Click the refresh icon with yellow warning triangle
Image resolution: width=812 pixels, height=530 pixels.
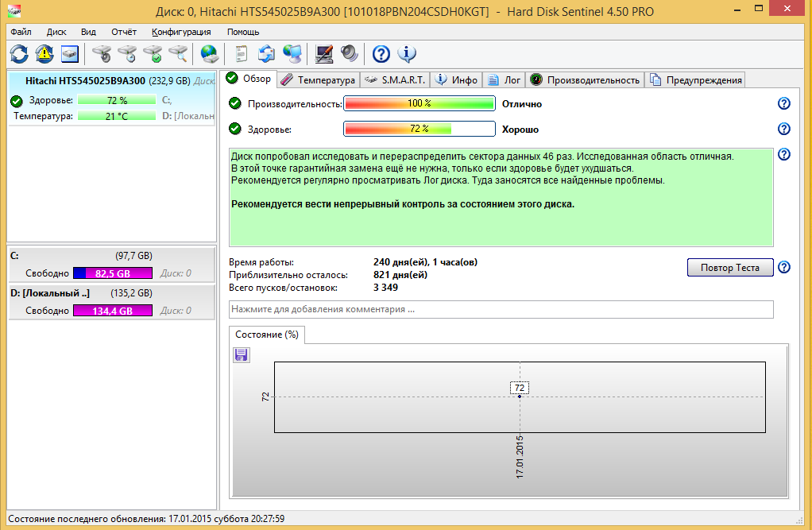click(x=44, y=54)
